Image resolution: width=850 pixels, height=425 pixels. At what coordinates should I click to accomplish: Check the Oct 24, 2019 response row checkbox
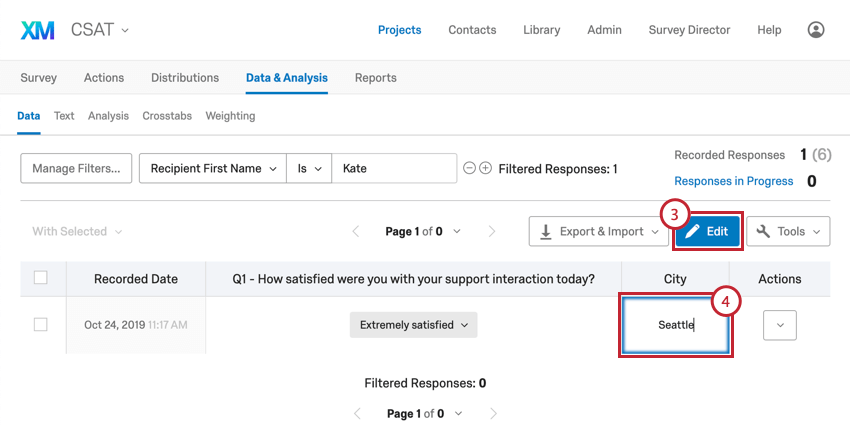point(41,325)
